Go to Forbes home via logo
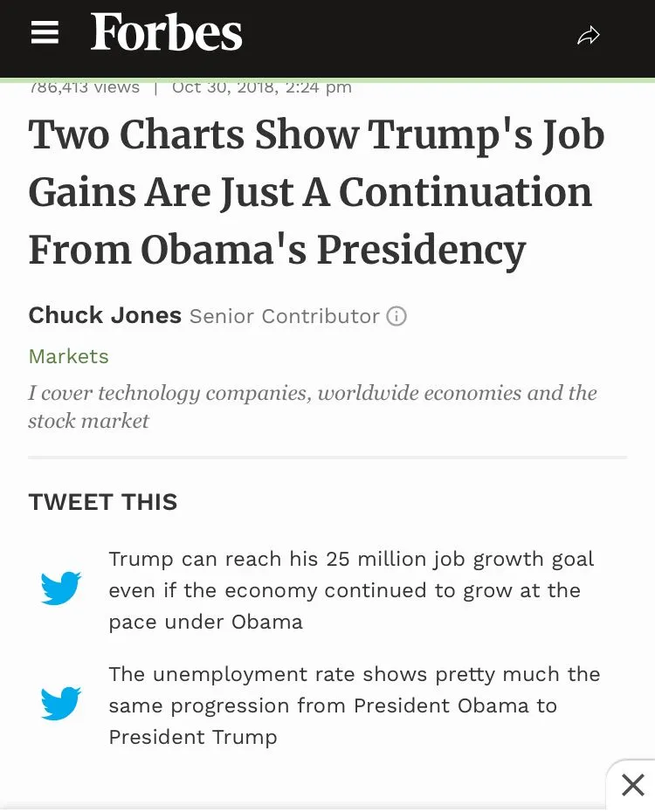The height and width of the screenshot is (812, 655). 166,33
